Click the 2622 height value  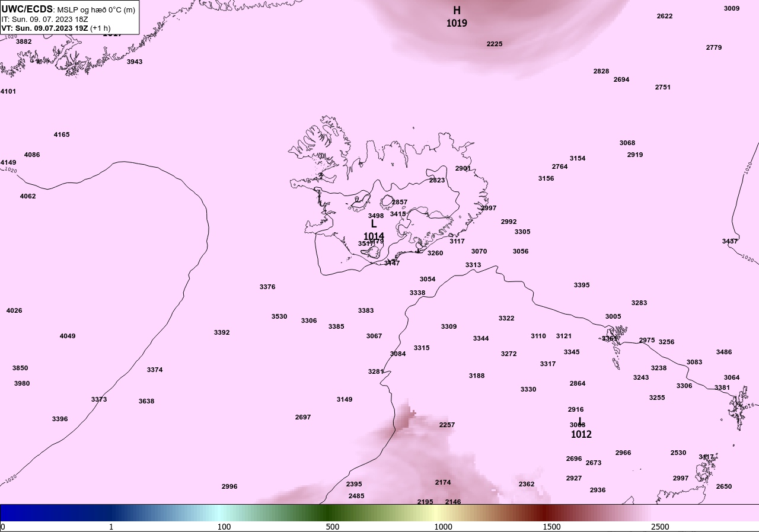coord(665,16)
